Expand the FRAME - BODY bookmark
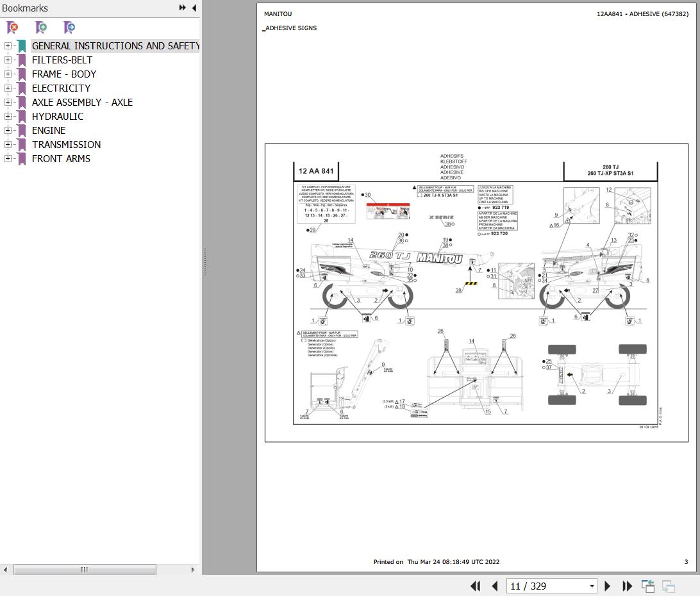Viewport: 700px width, 596px height. pyautogui.click(x=8, y=74)
